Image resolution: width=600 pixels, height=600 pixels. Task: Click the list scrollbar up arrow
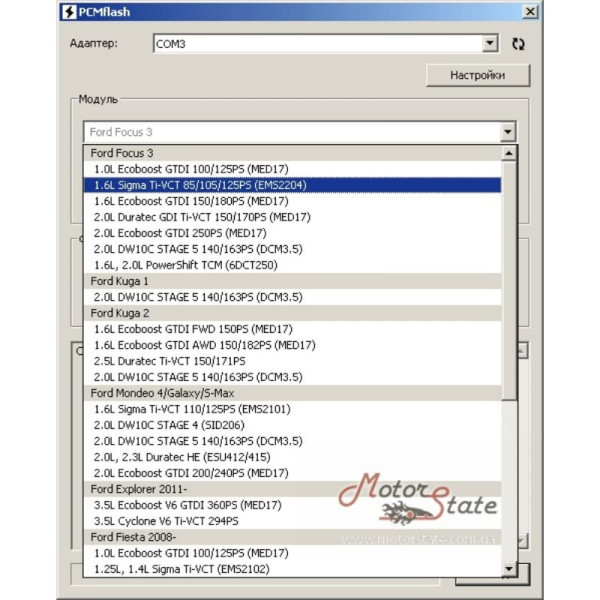(509, 154)
